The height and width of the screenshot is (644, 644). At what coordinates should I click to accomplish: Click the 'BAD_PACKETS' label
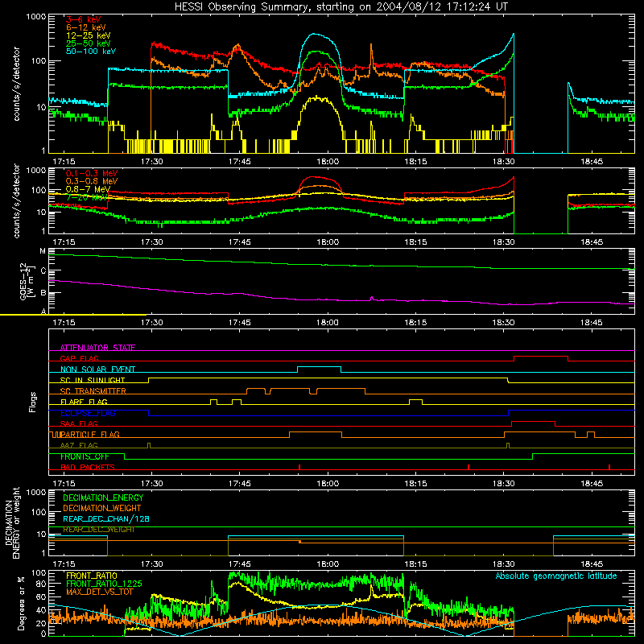(88, 467)
